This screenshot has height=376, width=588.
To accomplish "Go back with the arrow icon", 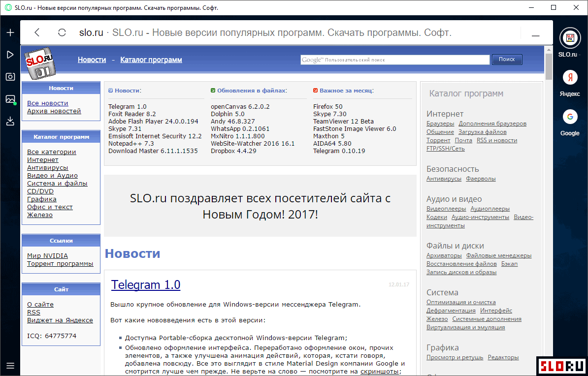I will point(37,32).
